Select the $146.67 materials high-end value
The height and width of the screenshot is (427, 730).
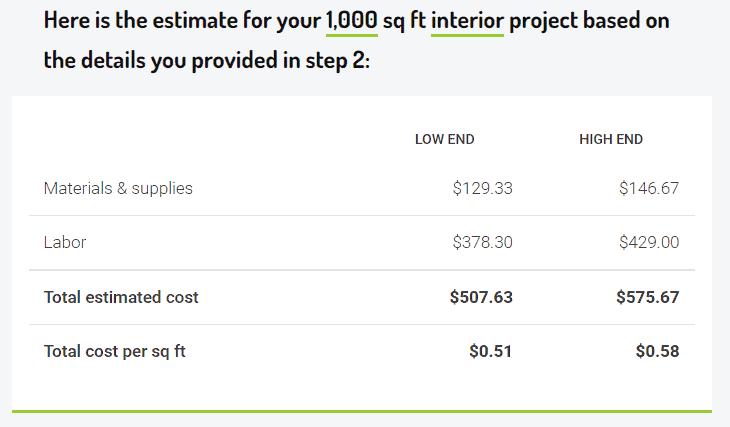click(649, 188)
